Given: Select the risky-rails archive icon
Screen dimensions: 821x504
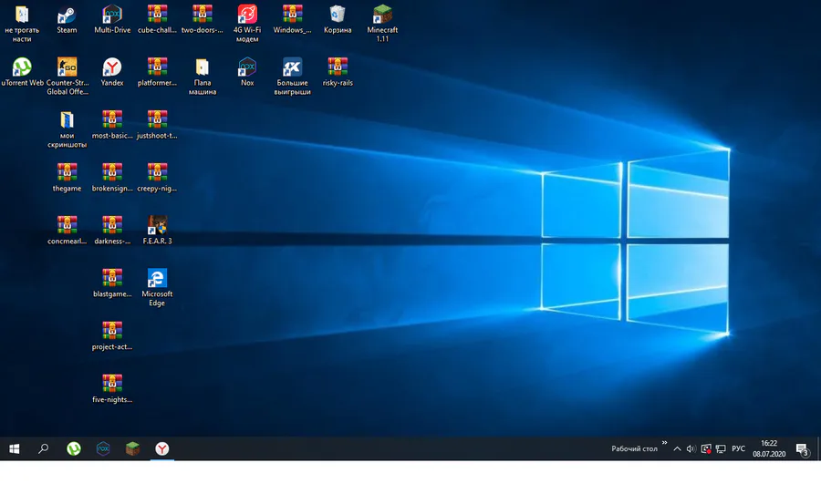Looking at the screenshot, I should [x=338, y=73].
